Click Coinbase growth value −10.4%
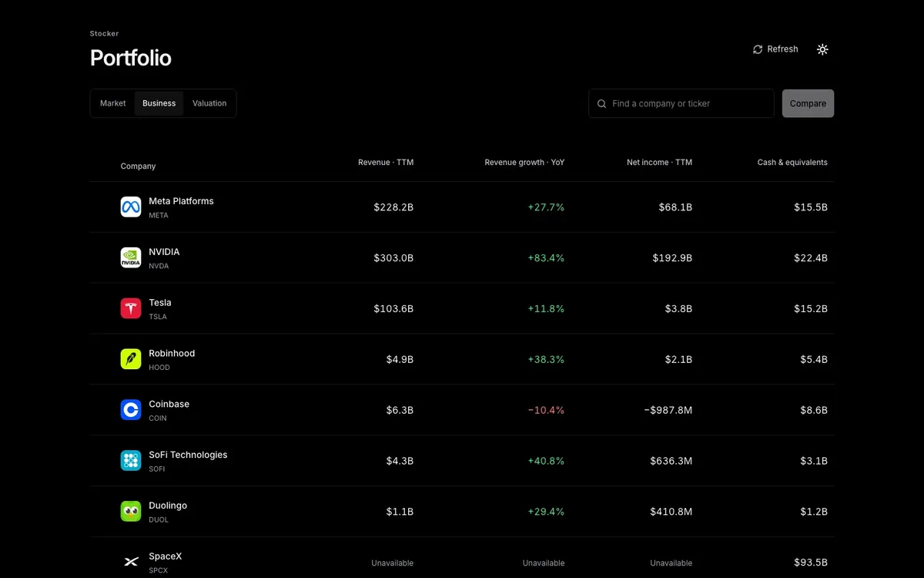Viewport: 924px width, 578px height. [x=546, y=410]
